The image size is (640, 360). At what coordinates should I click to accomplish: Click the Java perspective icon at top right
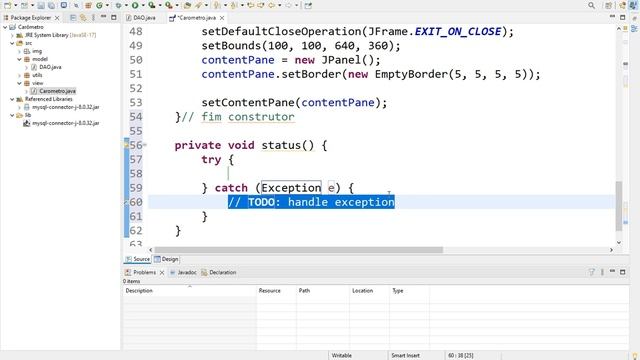[633, 5]
